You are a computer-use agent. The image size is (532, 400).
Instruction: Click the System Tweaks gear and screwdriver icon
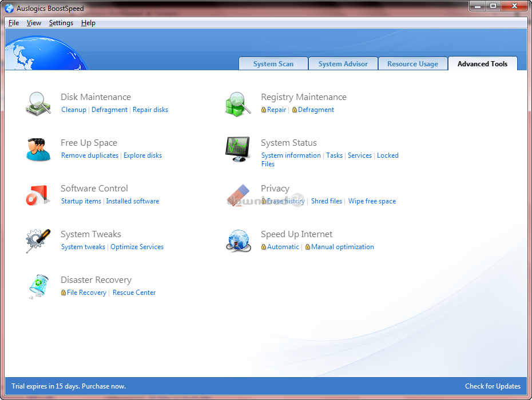[x=38, y=241]
